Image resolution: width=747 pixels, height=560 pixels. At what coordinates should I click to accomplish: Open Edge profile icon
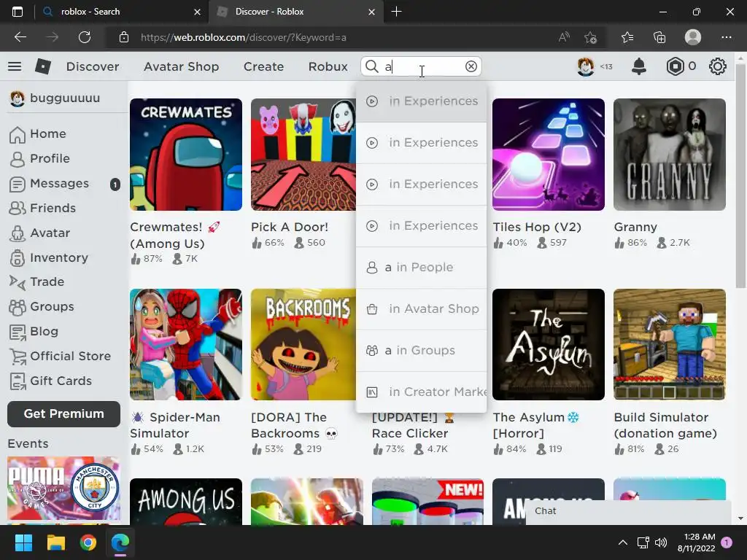coord(693,37)
